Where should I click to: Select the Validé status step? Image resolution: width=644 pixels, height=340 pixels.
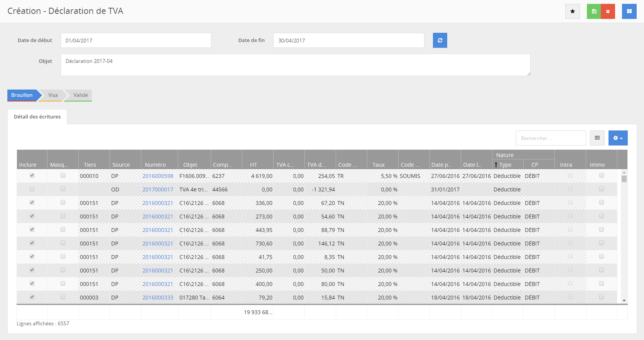pyautogui.click(x=80, y=95)
